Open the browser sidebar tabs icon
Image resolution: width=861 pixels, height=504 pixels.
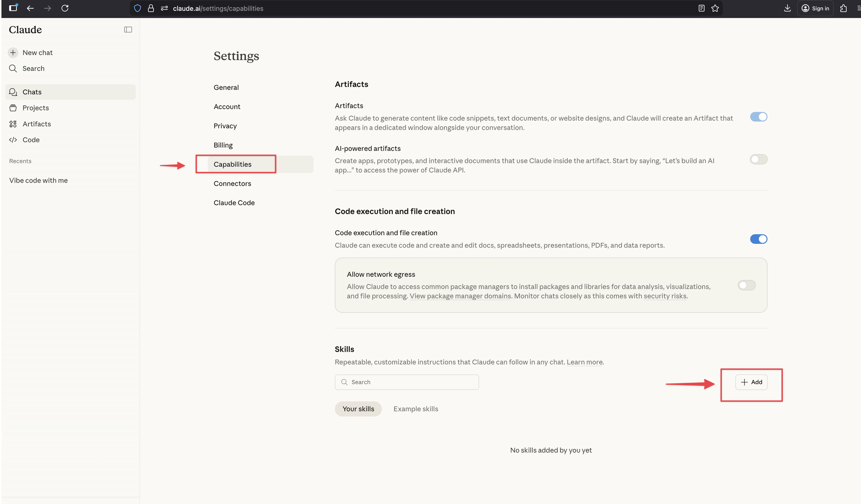point(13,8)
